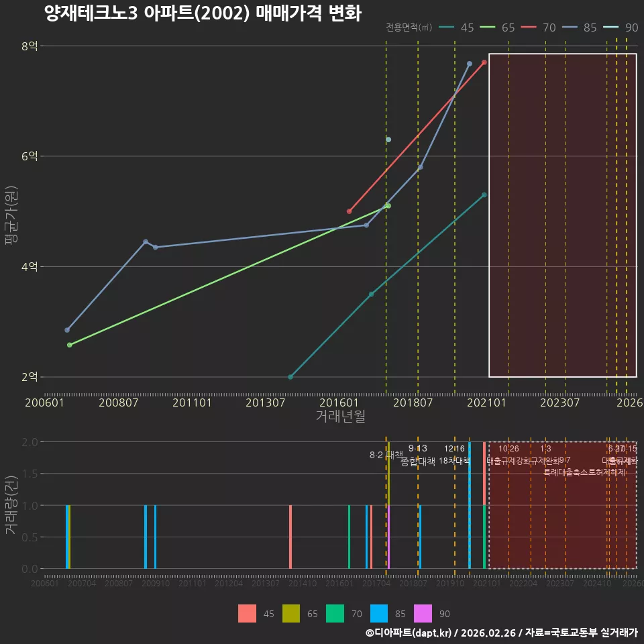644x644 pixels.
Task: Click the 거래량(건) axis title
Action: [11, 505]
